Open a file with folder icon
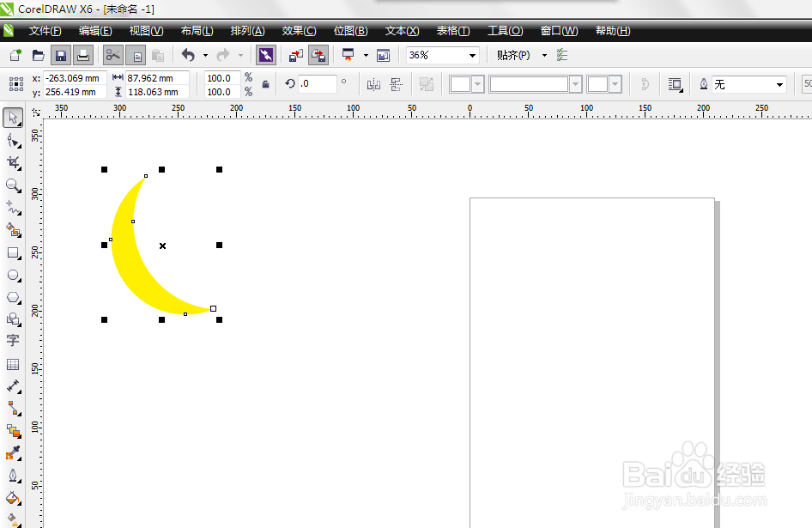 pyautogui.click(x=39, y=55)
